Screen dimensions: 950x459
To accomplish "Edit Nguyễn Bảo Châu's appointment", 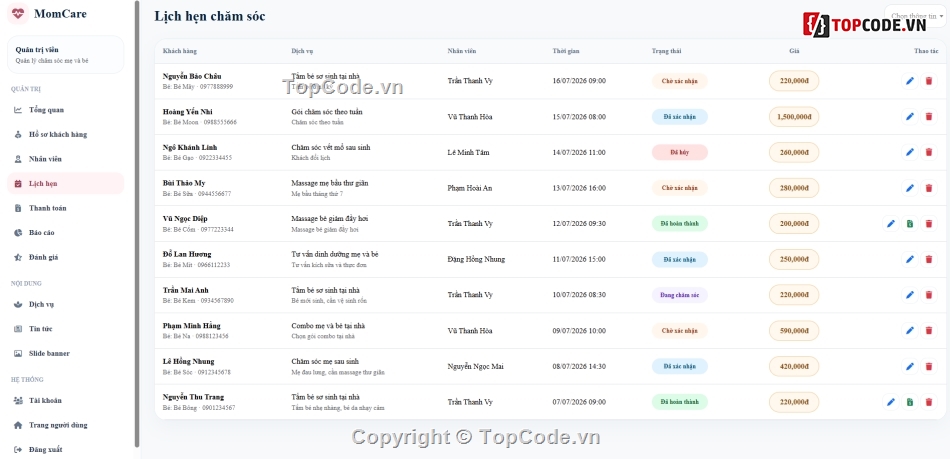I will click(x=909, y=81).
